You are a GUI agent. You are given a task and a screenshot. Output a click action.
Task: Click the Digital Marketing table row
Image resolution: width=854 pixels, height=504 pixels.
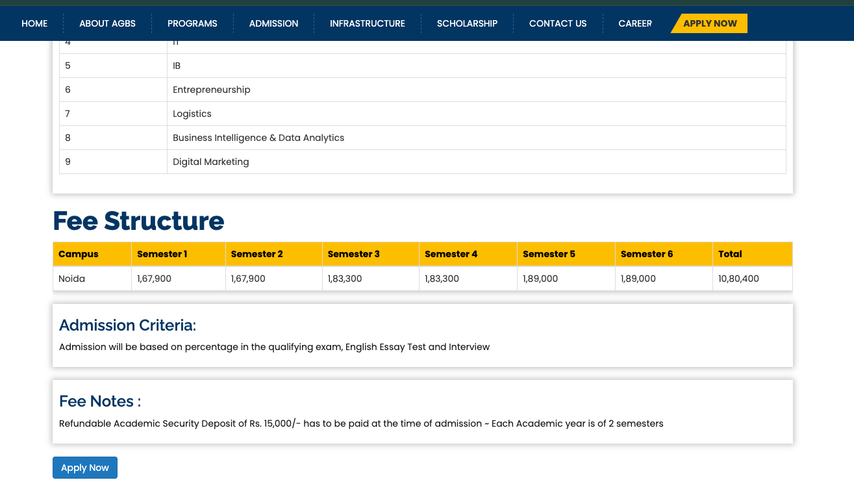211,162
